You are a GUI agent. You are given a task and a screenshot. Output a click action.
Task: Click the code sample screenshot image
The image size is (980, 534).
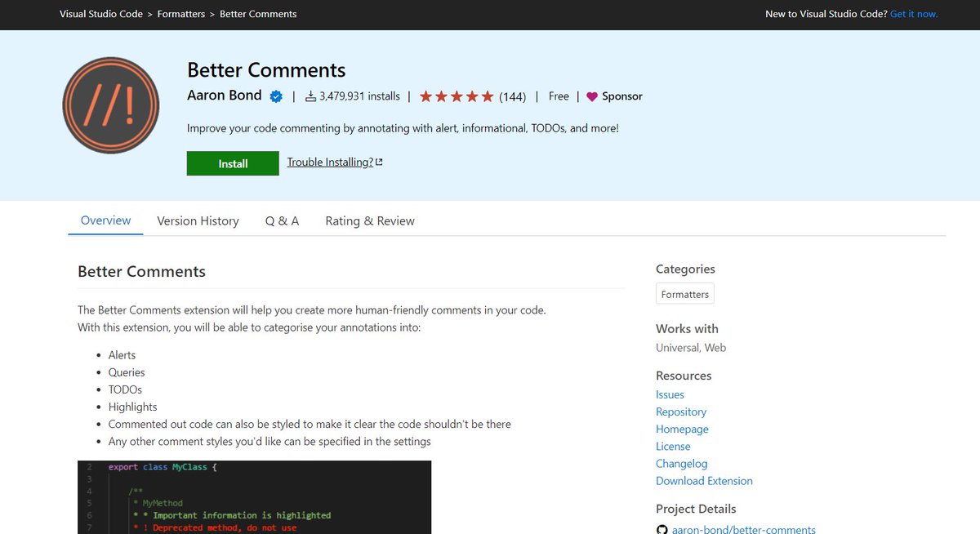tap(254, 497)
